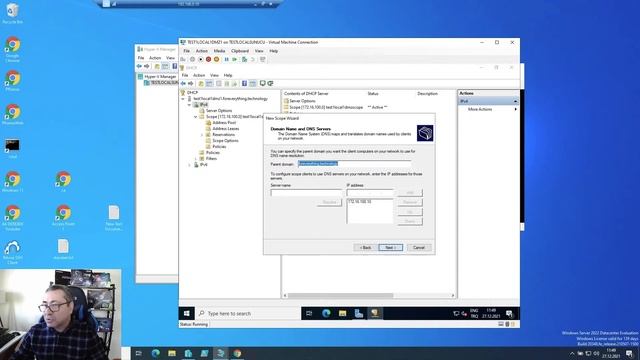Click the IP address entry field
Screen dimensions: 640x360
370,193
